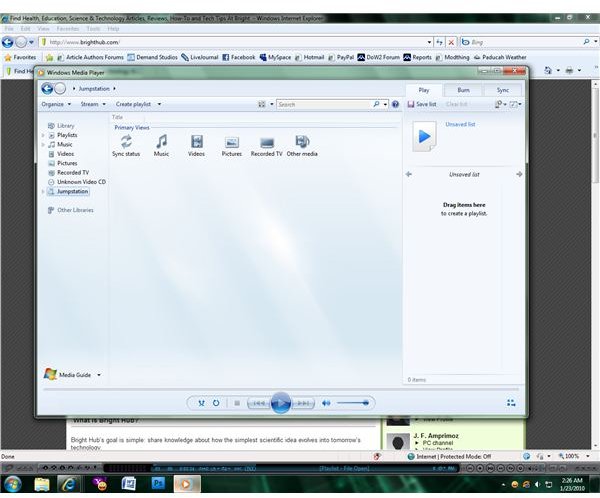This screenshot has height=498, width=600.
Task: Click the volume slider
Action: pos(353,403)
